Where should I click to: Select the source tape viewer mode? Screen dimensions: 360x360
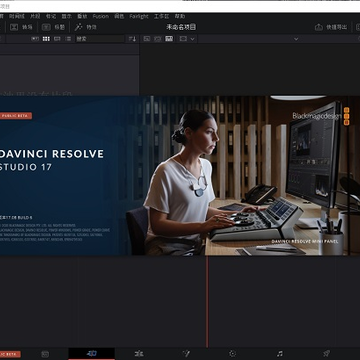(158, 39)
